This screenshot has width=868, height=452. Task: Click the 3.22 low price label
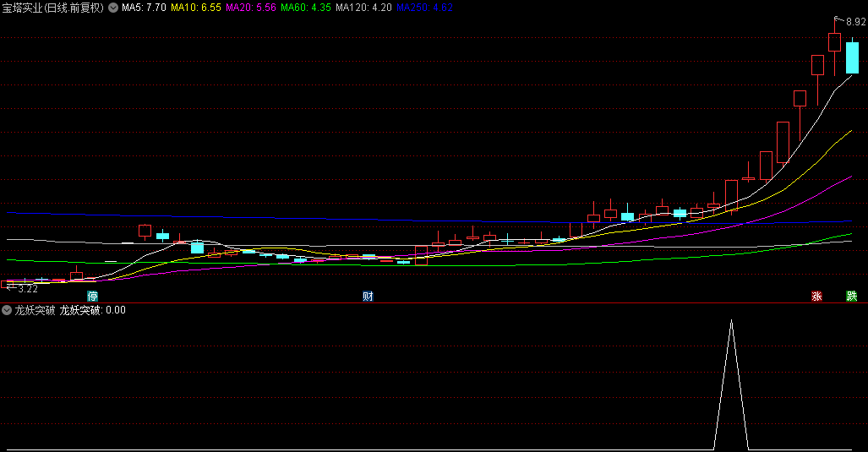(x=28, y=289)
